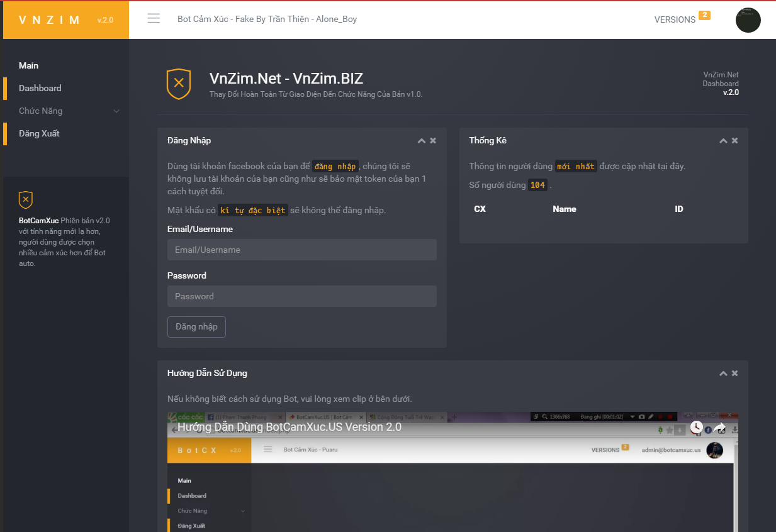Focus the Password input field
The height and width of the screenshot is (532, 776).
pyautogui.click(x=302, y=296)
